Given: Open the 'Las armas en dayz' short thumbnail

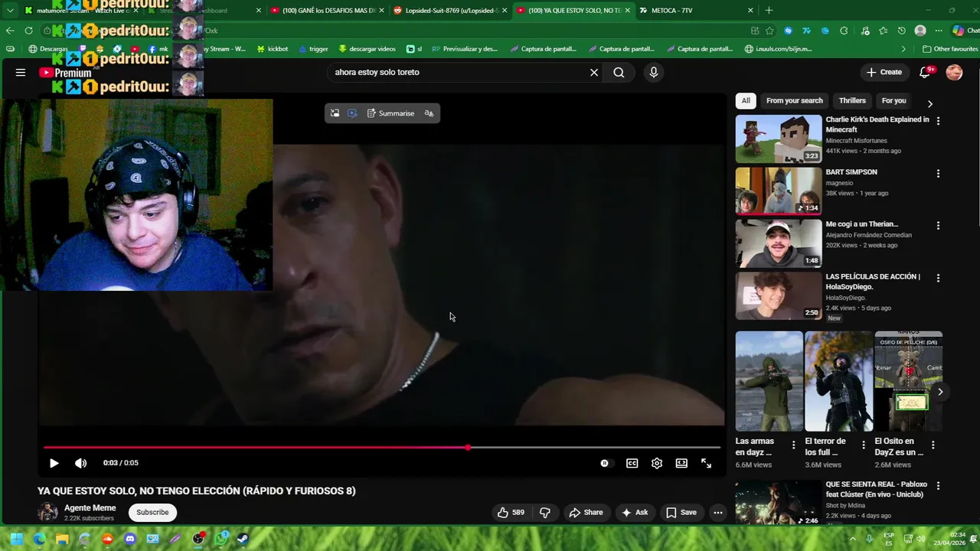Looking at the screenshot, I should (769, 381).
